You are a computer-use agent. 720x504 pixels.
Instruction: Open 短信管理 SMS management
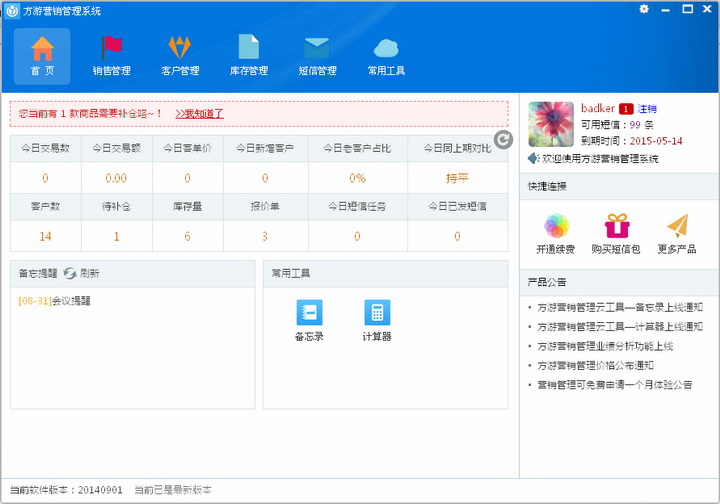click(x=317, y=56)
